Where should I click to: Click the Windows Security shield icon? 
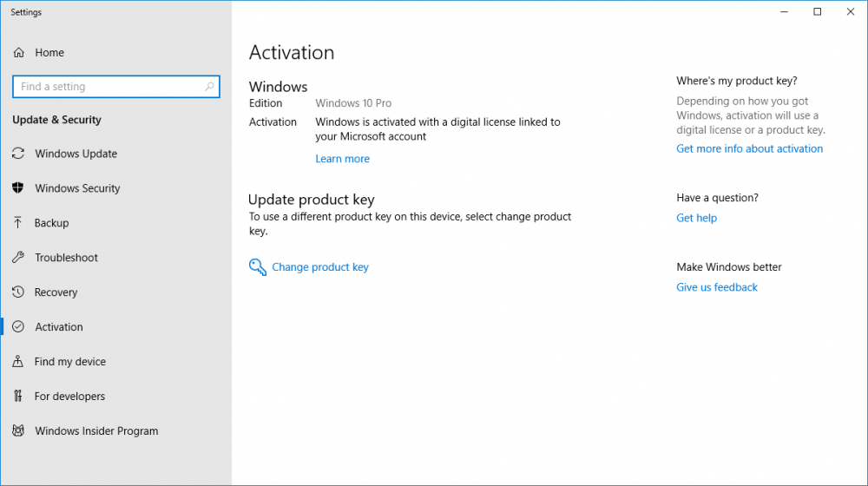tap(18, 188)
